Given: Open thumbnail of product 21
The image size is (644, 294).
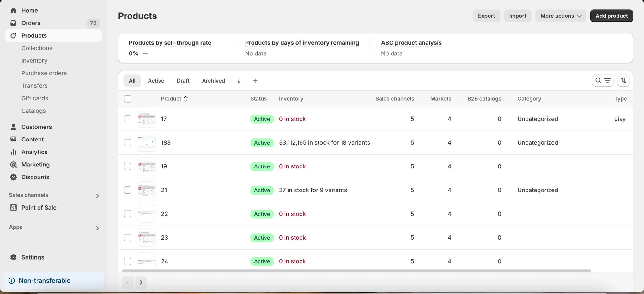Looking at the screenshot, I should tap(147, 190).
